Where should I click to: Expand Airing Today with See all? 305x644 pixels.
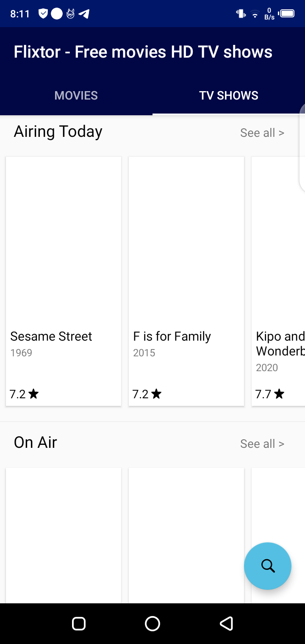[x=262, y=133]
